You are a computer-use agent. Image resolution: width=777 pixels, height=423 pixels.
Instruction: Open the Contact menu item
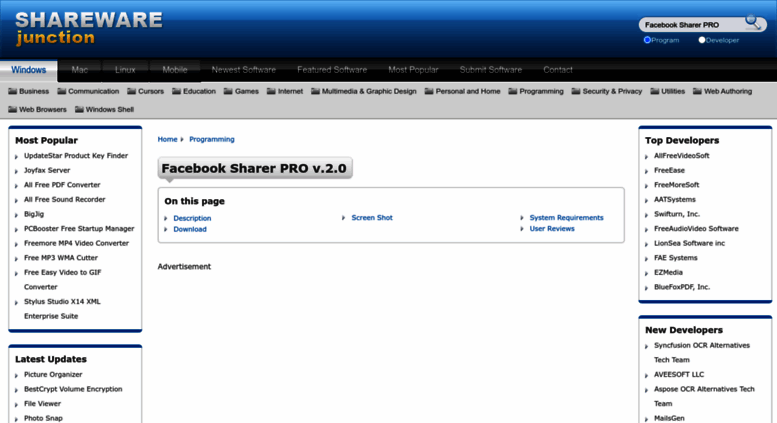point(558,70)
